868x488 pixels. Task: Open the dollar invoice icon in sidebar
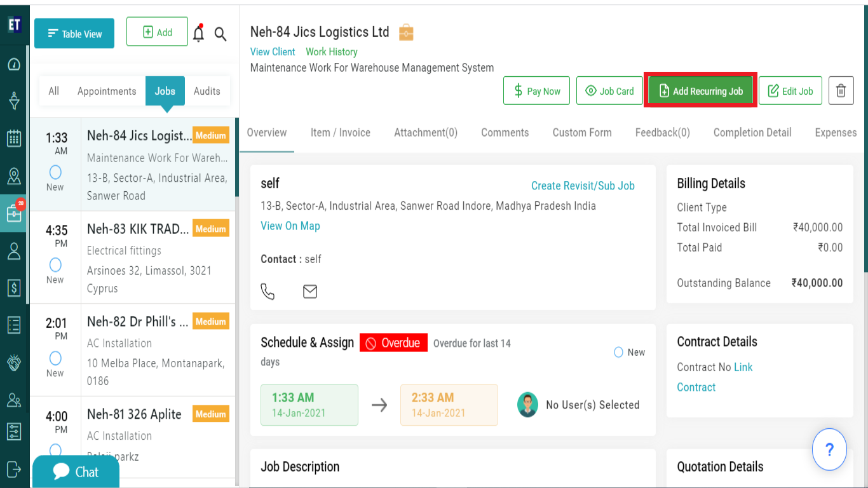coord(14,288)
